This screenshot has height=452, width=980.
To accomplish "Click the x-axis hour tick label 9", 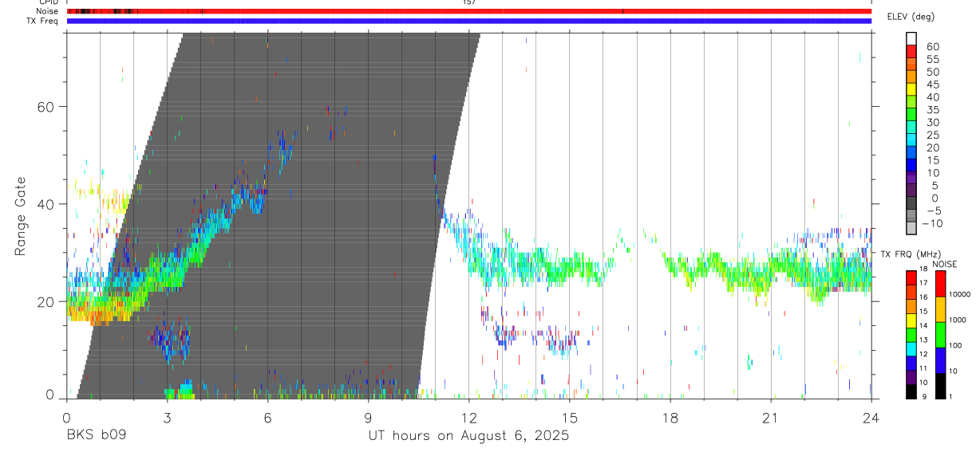I will pos(368,418).
